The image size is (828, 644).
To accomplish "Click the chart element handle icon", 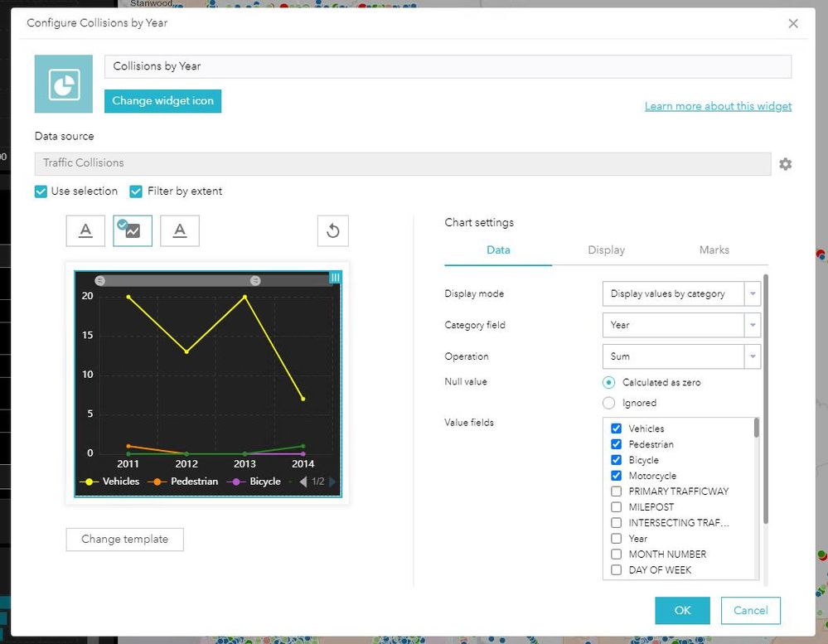I will point(335,278).
